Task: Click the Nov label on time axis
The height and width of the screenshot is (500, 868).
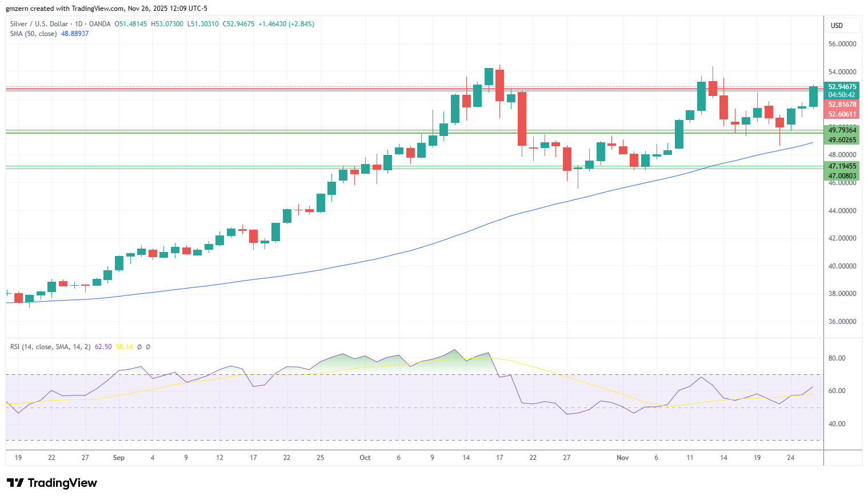Action: pyautogui.click(x=623, y=458)
